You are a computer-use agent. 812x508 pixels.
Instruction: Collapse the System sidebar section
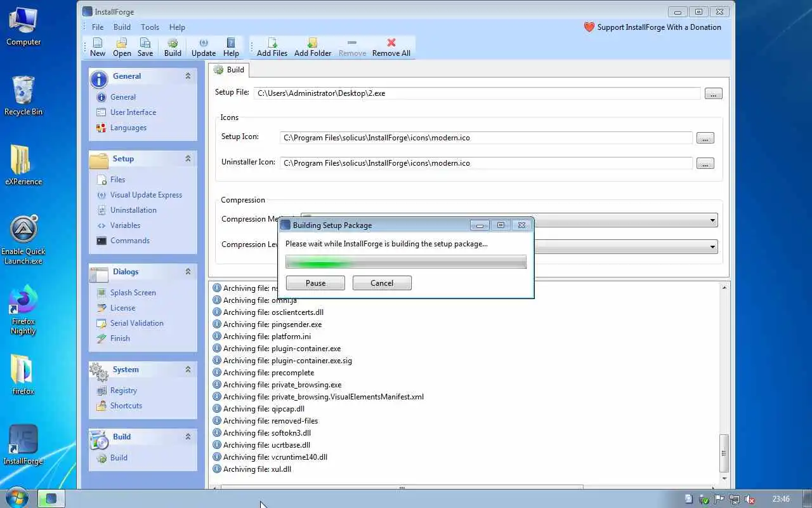click(x=188, y=370)
